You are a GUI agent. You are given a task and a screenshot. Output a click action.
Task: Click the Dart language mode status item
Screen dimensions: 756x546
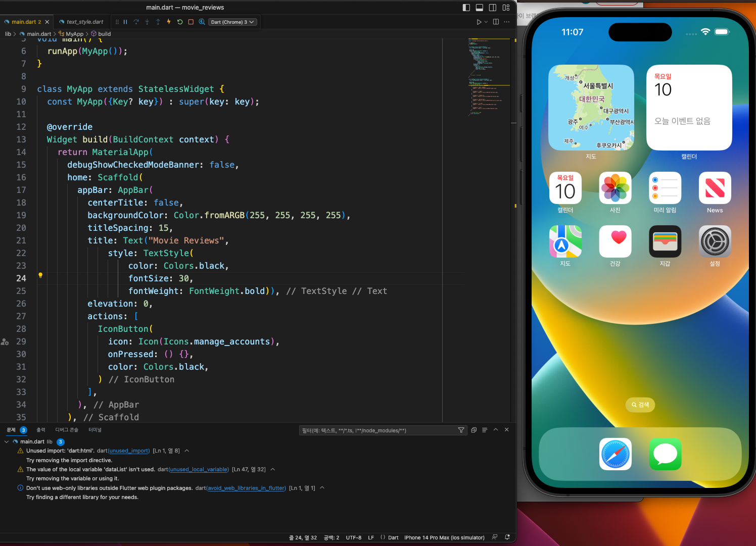point(393,537)
